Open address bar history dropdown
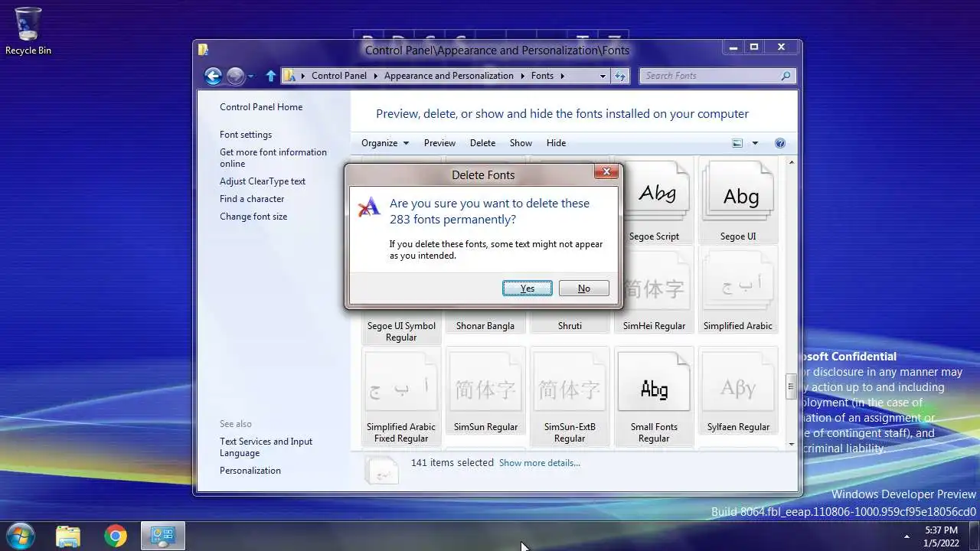The height and width of the screenshot is (551, 980). click(603, 76)
